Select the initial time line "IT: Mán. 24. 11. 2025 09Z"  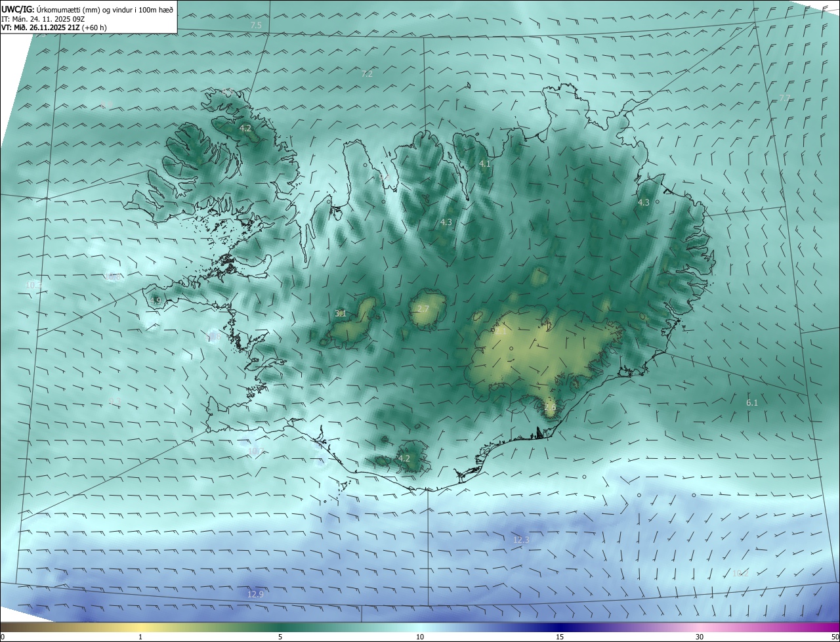click(43, 19)
